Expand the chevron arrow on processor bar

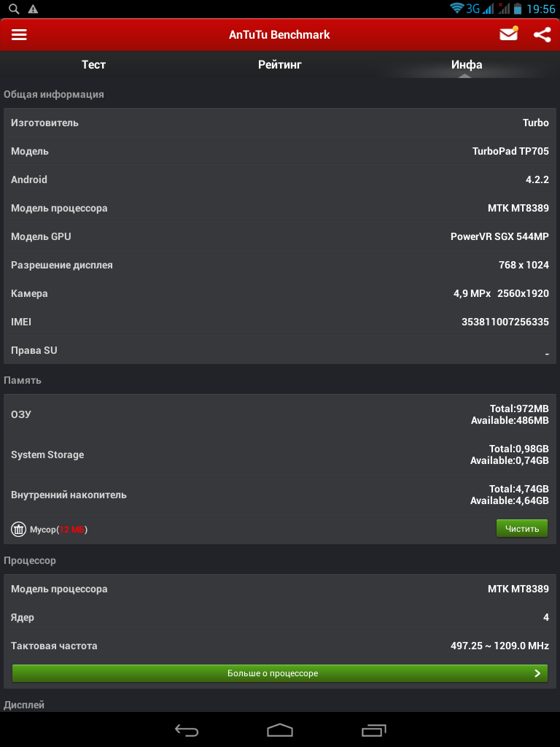click(537, 673)
